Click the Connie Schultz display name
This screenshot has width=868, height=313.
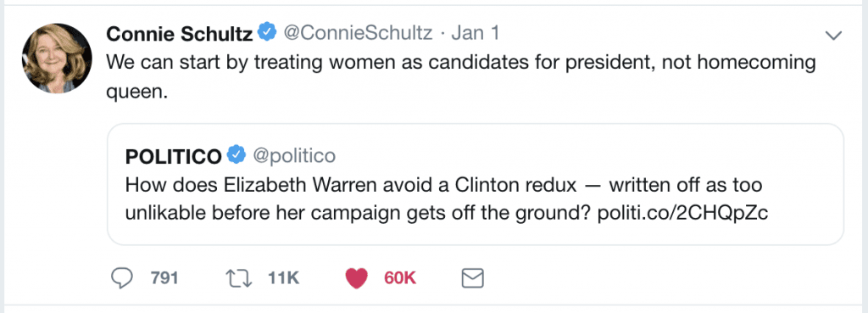click(x=180, y=34)
